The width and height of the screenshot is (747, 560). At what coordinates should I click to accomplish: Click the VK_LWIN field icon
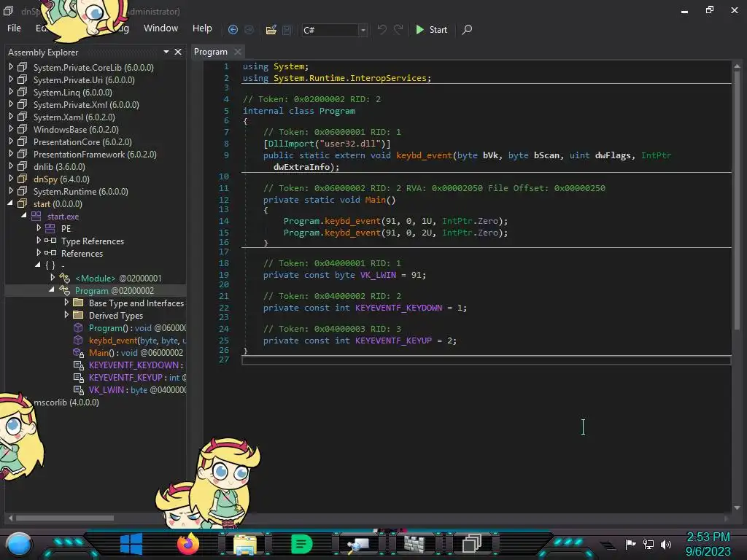point(78,390)
